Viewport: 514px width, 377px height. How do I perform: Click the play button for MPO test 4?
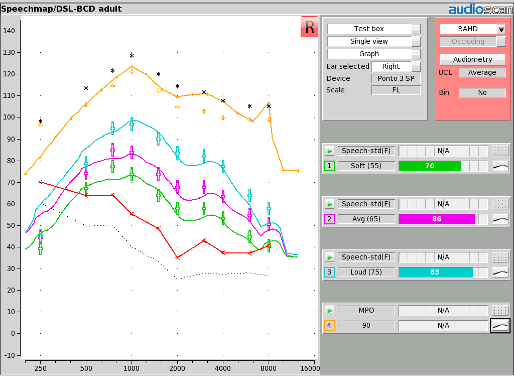point(329,311)
